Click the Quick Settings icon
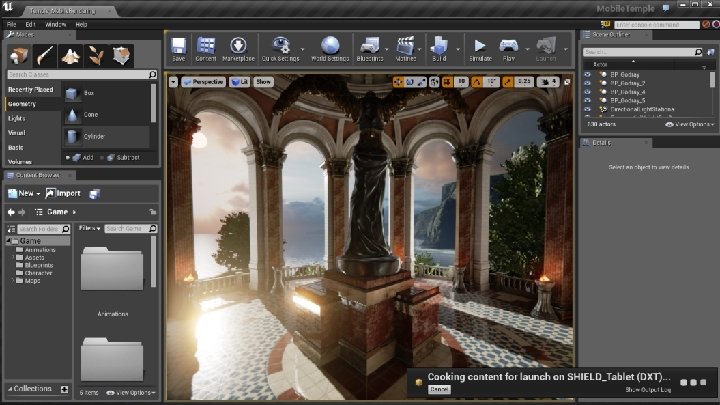Image resolution: width=720 pixels, height=405 pixels. coord(280,49)
